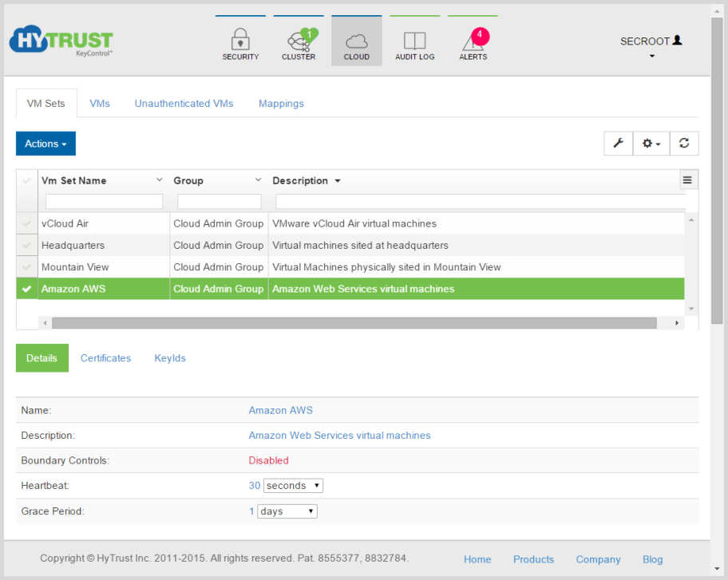This screenshot has height=580, width=728.
Task: Check the Headquarters row checkbox
Action: click(26, 246)
